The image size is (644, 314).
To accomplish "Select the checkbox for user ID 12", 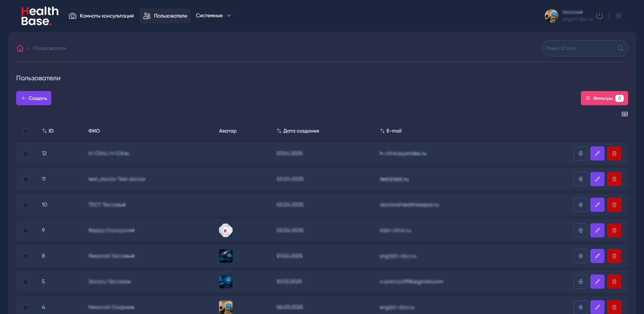I will point(26,154).
